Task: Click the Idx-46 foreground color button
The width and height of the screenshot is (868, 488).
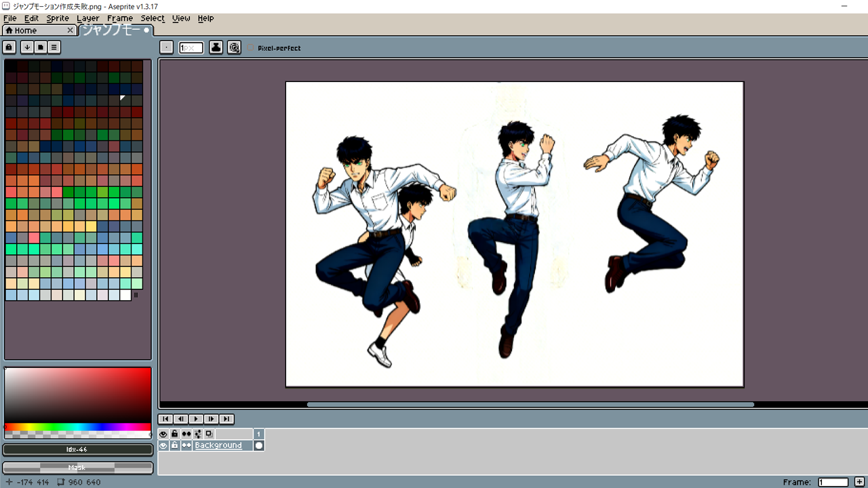Action: point(77,449)
